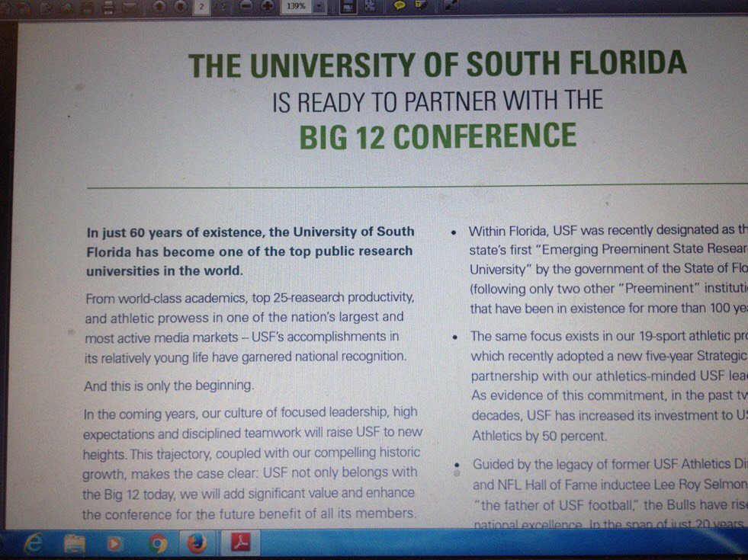
Task: Click the Adobe Reader taskbar button
Action: pyautogui.click(x=241, y=542)
